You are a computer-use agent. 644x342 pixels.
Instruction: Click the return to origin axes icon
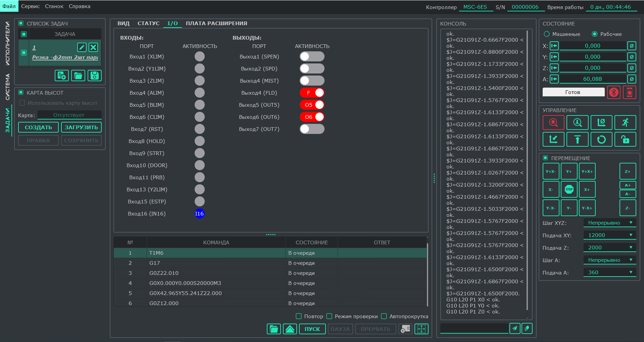pos(553,139)
